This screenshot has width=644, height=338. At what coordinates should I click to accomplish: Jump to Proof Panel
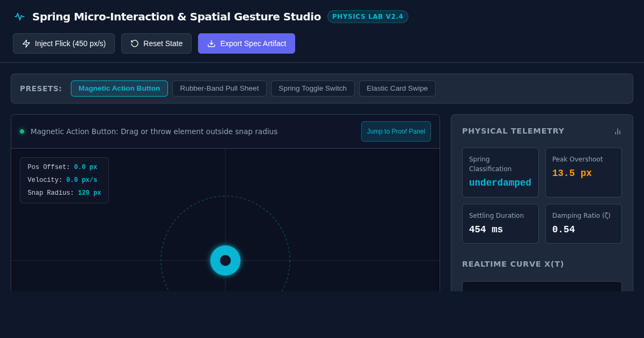click(396, 131)
